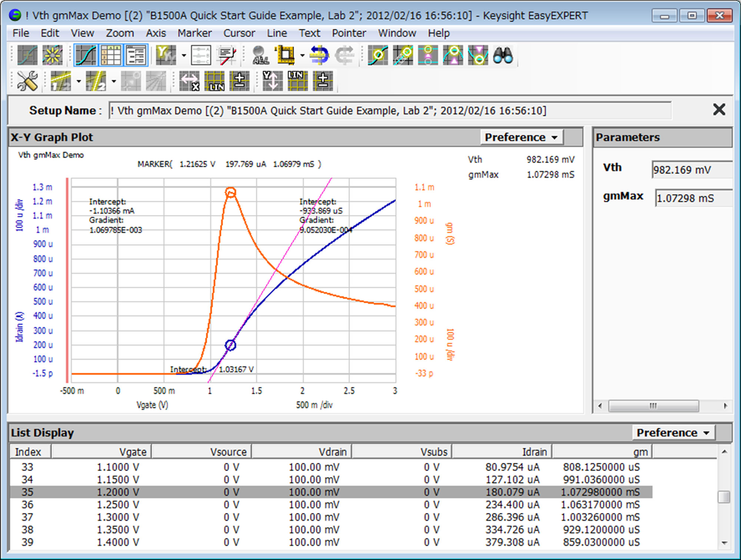Click the Vgate column header
741x560 pixels.
[x=102, y=452]
